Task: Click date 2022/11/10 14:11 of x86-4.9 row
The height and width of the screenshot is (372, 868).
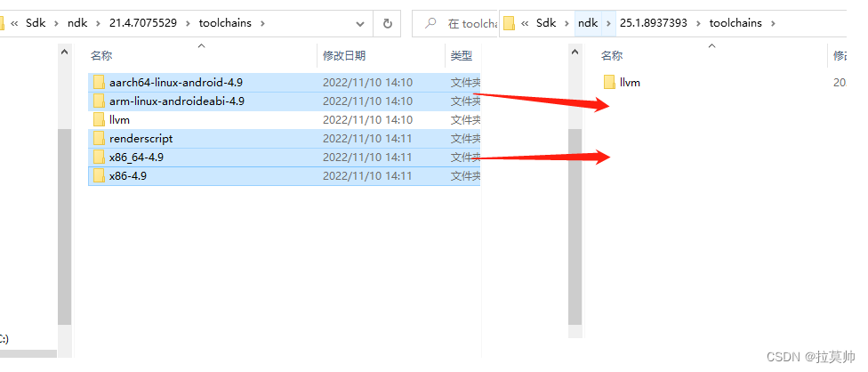Action: tap(367, 176)
